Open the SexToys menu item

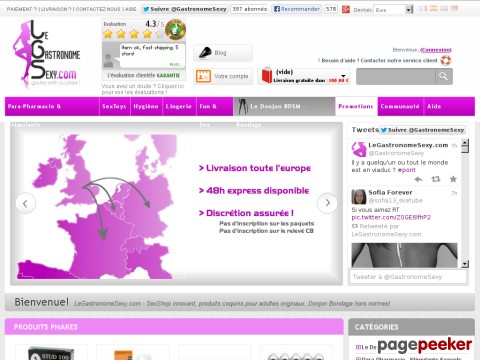coord(114,106)
